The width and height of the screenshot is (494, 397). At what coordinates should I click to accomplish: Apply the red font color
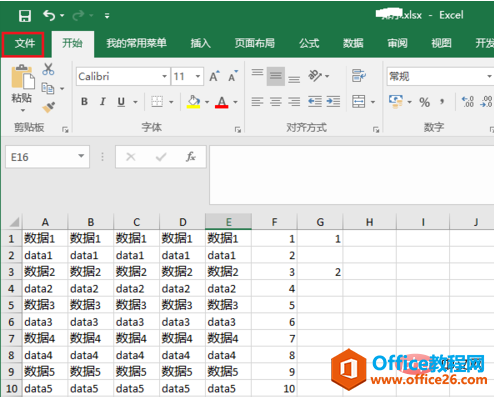point(222,102)
